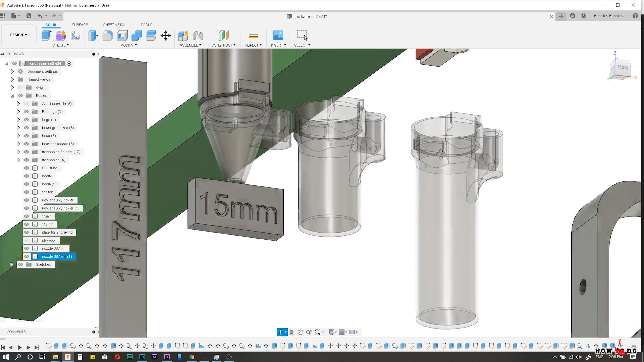
Task: Click the 15mm body in browser
Action: (x=46, y=216)
